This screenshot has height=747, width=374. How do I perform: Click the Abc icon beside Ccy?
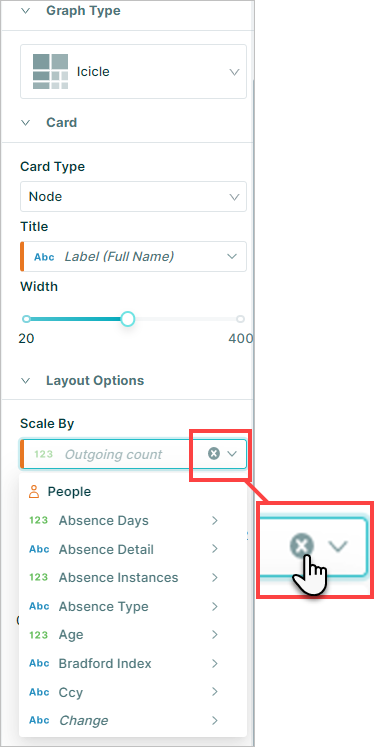click(x=39, y=692)
